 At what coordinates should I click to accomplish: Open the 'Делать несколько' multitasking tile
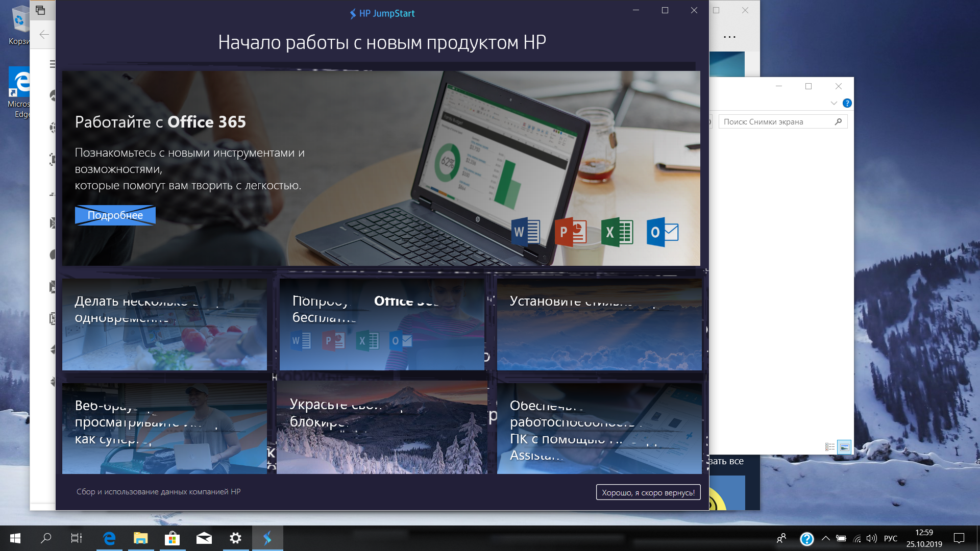[164, 324]
